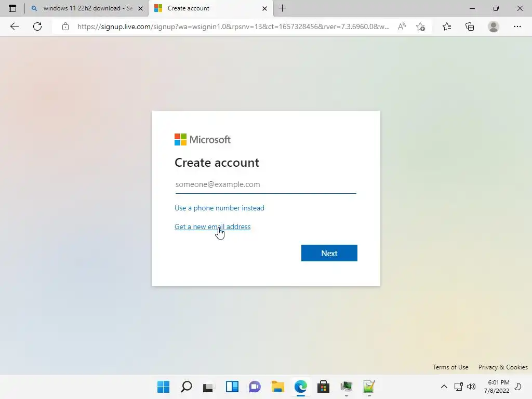Close the windows 11 22h2 download tab
The width and height of the screenshot is (532, 399).
pyautogui.click(x=140, y=8)
